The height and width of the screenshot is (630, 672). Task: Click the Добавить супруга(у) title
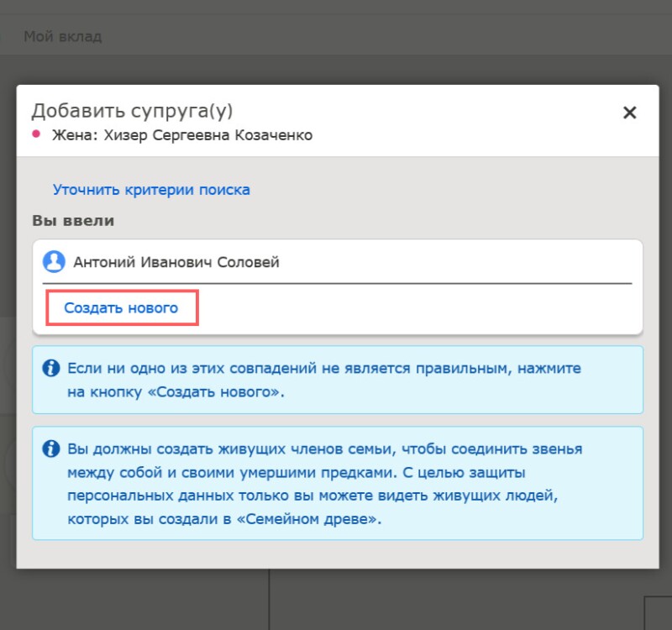click(x=132, y=111)
